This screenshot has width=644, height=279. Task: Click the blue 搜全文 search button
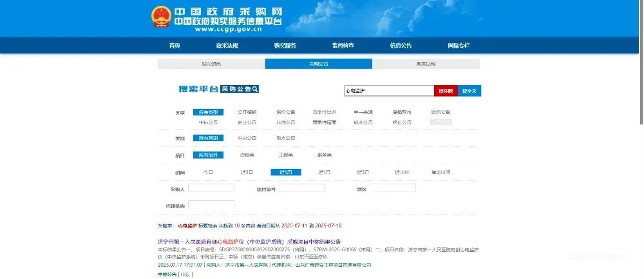[x=469, y=91]
